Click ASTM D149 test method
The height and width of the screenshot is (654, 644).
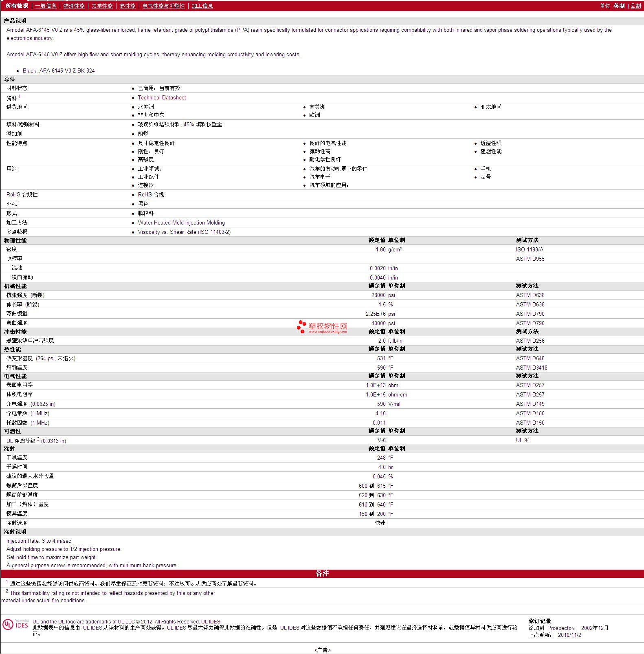pos(530,404)
